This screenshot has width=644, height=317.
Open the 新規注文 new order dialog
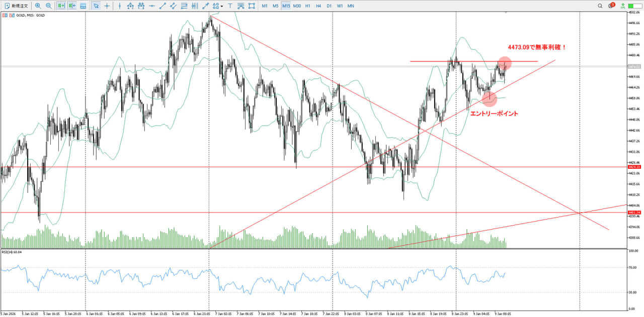16,6
